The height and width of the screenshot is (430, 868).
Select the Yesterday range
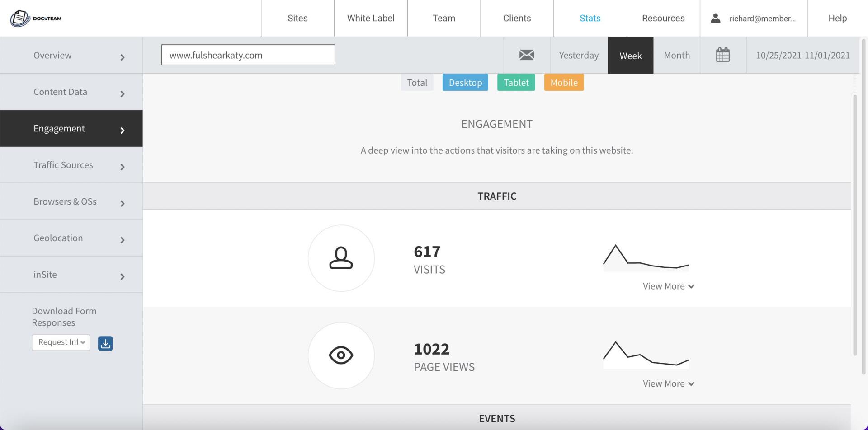coord(579,55)
